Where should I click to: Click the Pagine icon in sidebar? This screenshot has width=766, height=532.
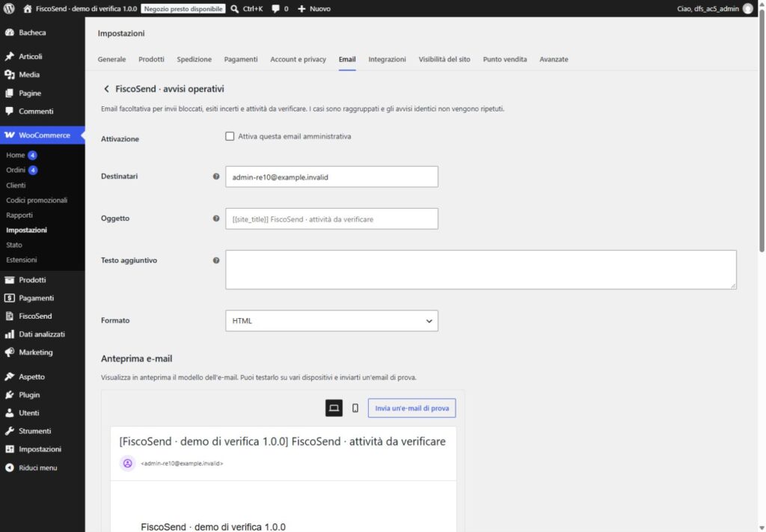pyautogui.click(x=9, y=93)
